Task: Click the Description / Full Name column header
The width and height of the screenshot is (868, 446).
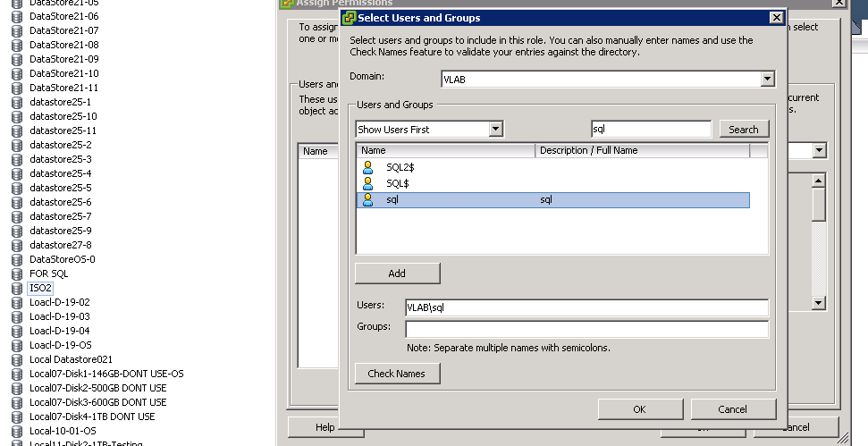Action: [x=642, y=150]
